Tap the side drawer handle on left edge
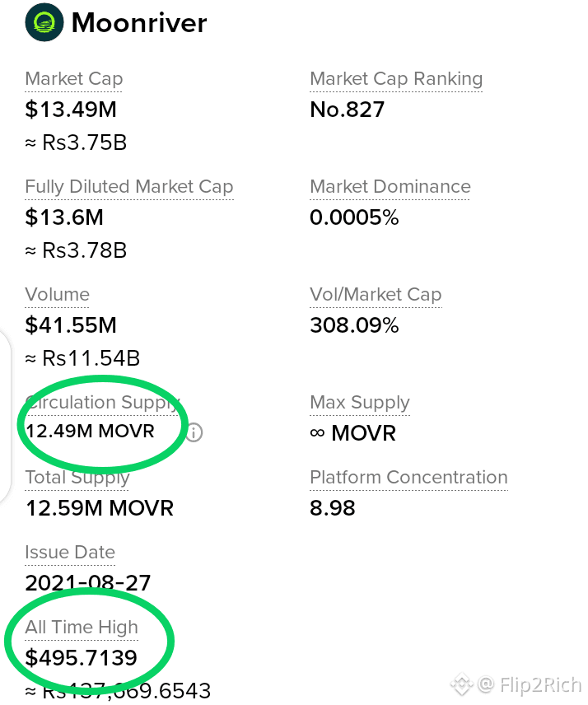The height and width of the screenshot is (705, 588). pos(4,418)
